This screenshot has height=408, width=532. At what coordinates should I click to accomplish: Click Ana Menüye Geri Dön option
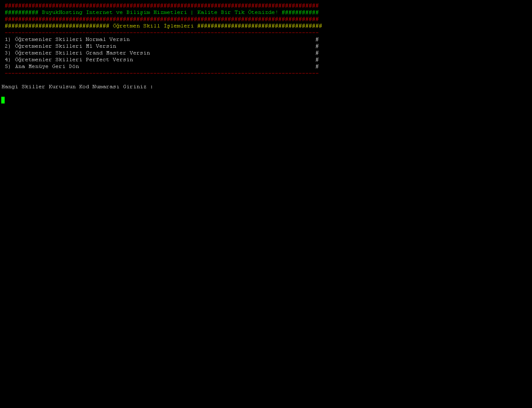pyautogui.click(x=46, y=67)
